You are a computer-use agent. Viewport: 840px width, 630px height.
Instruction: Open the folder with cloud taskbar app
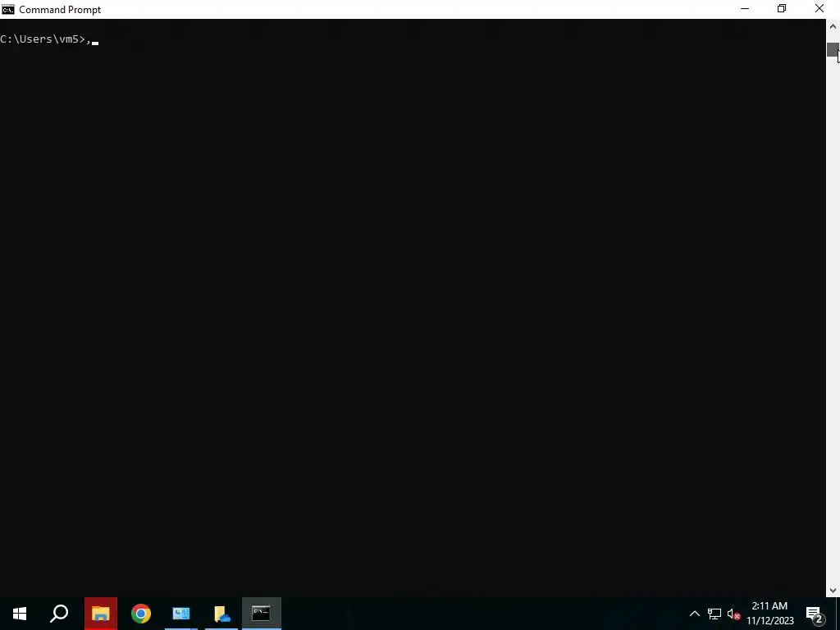pos(221,614)
